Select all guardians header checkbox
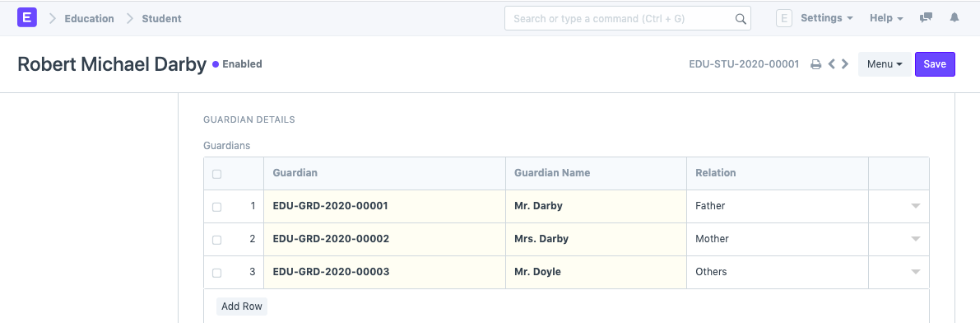Image resolution: width=980 pixels, height=323 pixels. point(217,174)
